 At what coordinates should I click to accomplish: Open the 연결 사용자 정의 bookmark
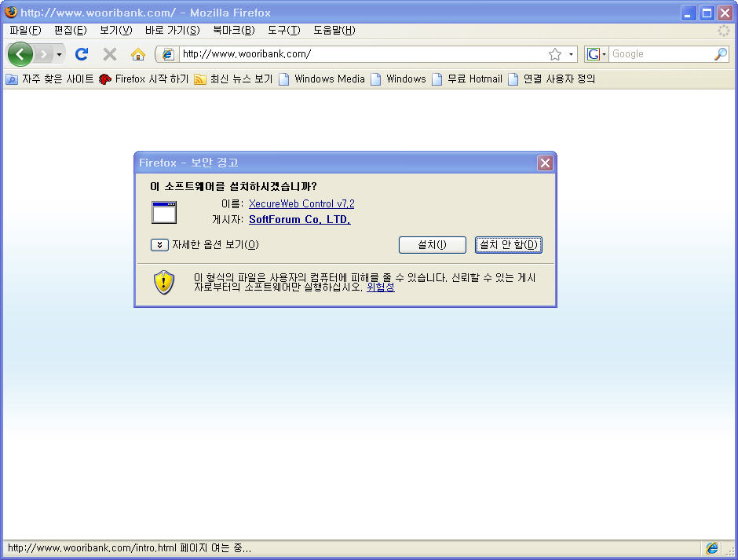552,79
